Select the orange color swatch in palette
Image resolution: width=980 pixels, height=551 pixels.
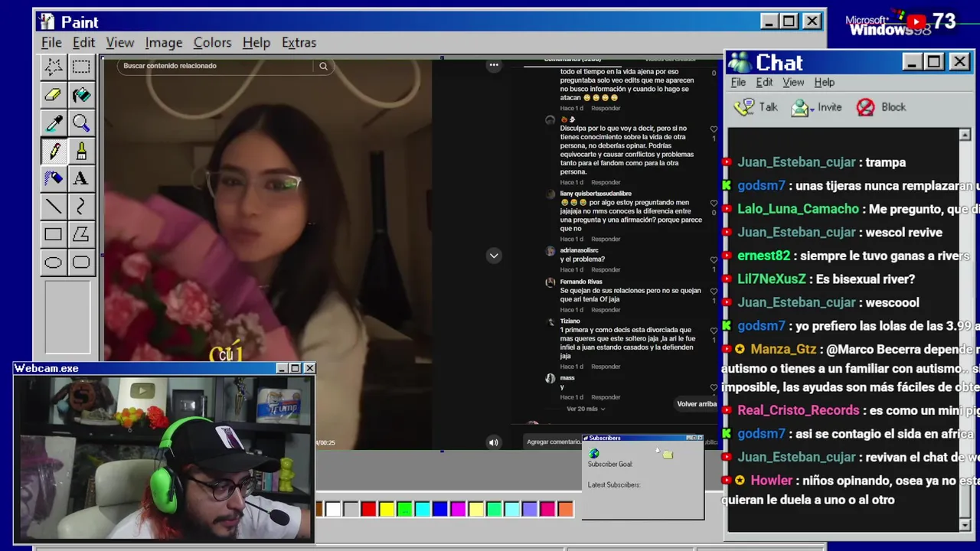click(x=565, y=509)
